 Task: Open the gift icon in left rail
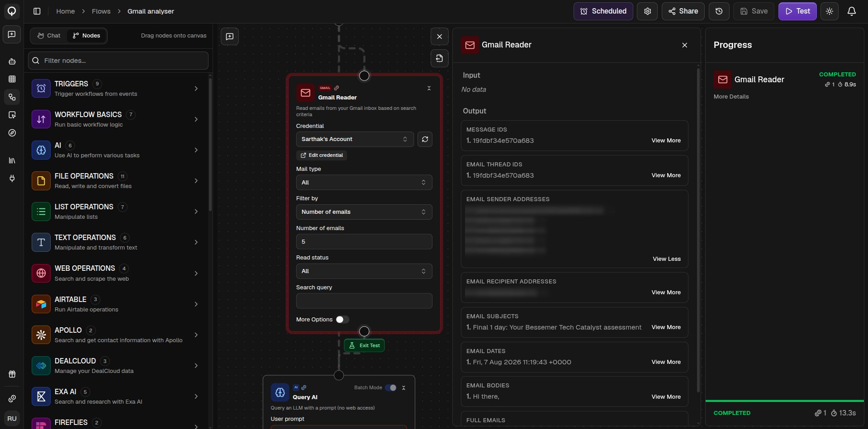point(12,374)
